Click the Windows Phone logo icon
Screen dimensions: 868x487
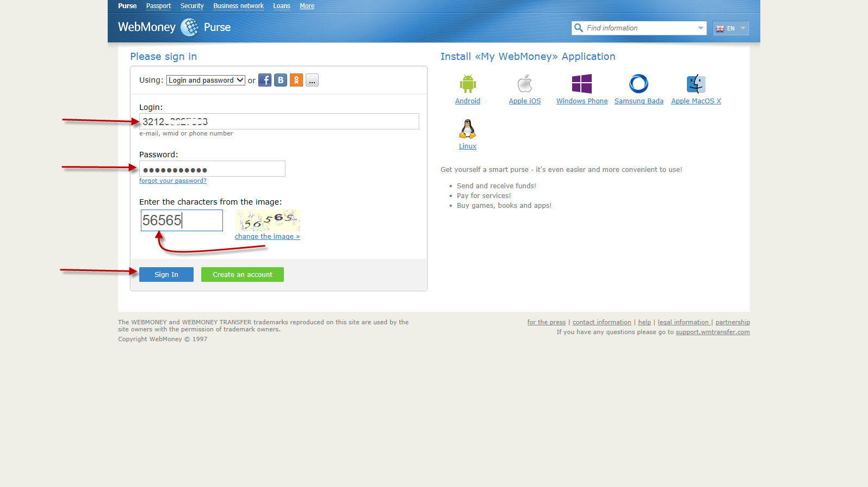582,84
